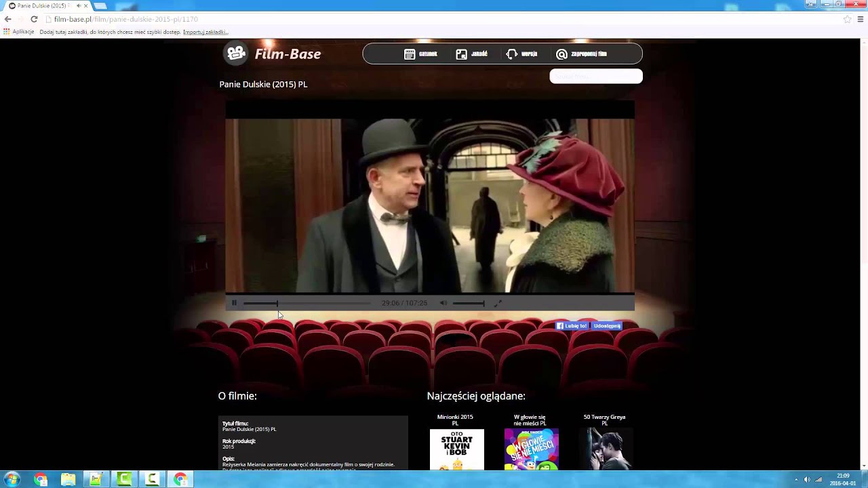Mute the tab via speaker icon
The image size is (868, 488).
coord(79,5)
